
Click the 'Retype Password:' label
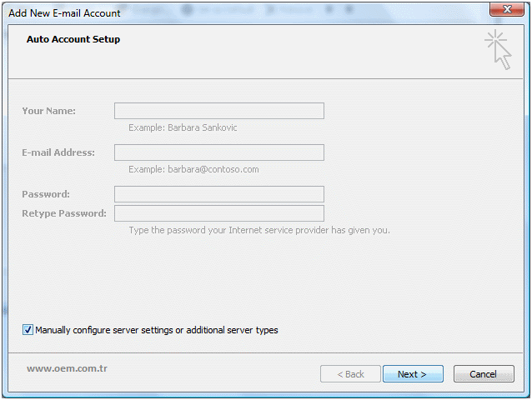pos(64,213)
